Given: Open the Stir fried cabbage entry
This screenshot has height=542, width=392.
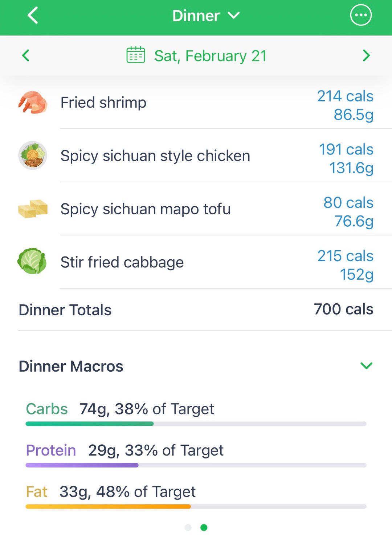Looking at the screenshot, I should click(122, 262).
